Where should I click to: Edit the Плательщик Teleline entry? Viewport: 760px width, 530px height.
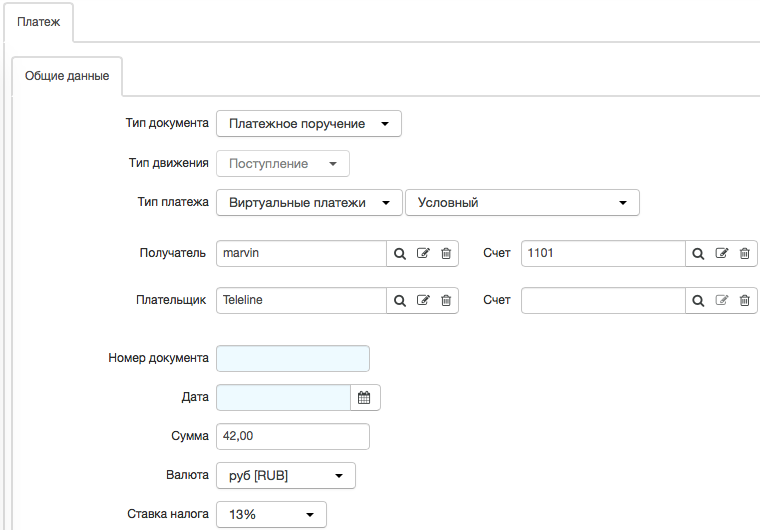click(423, 300)
